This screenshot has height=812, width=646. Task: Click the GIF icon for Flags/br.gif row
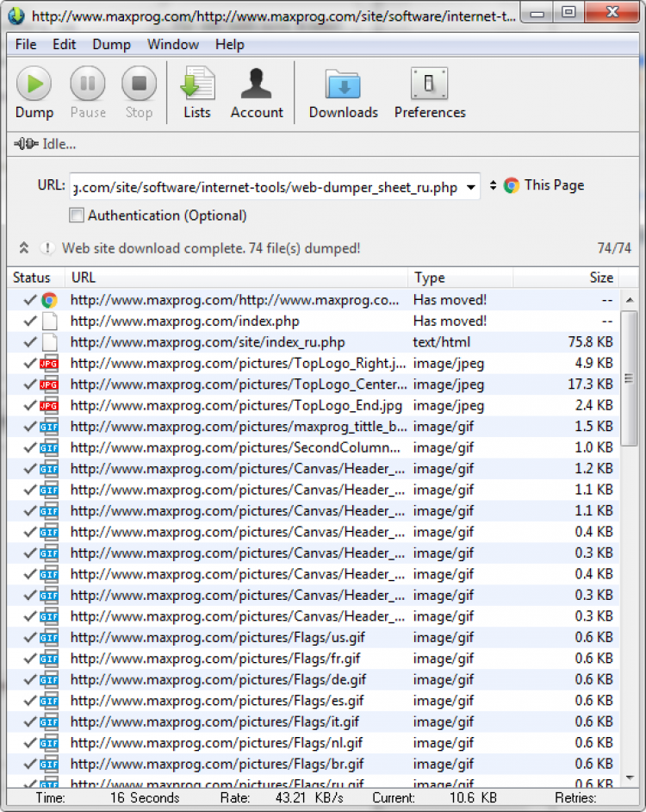coord(49,765)
